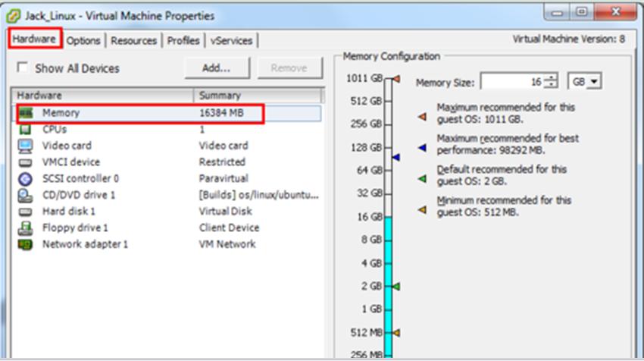Click the CPUs chip icon
Image resolution: width=644 pixels, height=361 pixels.
[x=25, y=130]
